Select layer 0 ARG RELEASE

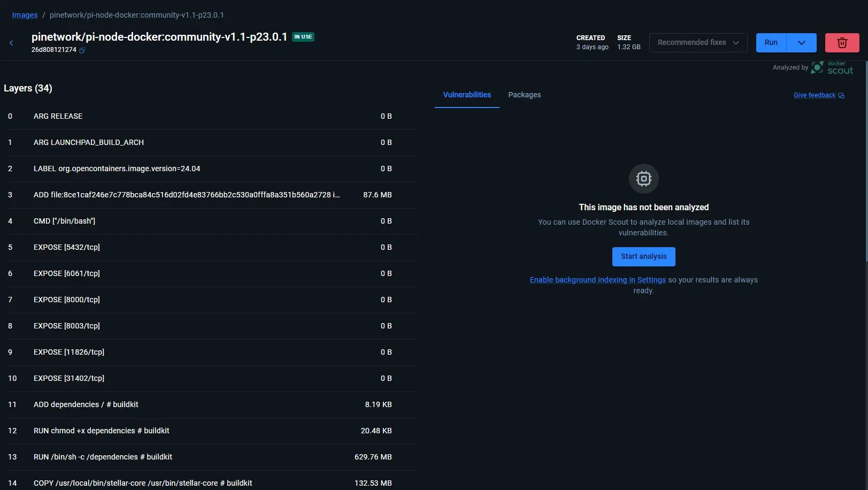(212, 117)
